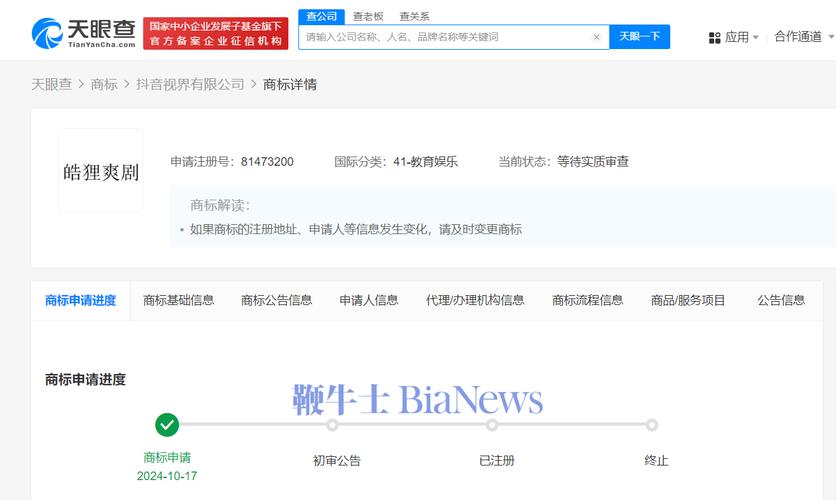Select the 代理/办理机构信息 tab
Image resolution: width=836 pixels, height=500 pixels.
[x=475, y=301]
